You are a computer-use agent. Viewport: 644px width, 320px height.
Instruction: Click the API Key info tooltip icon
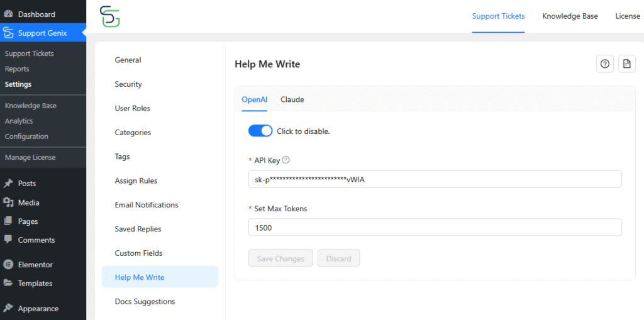286,160
